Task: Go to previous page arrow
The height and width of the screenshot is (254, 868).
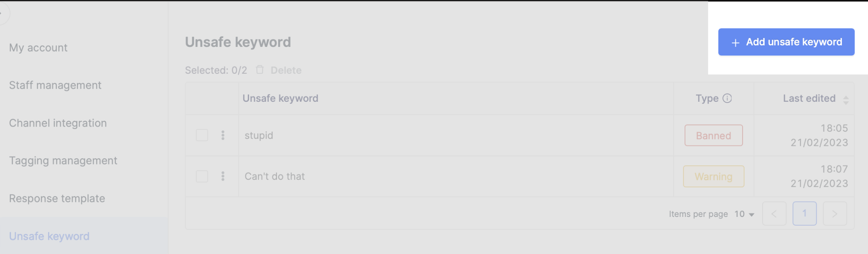Action: pyautogui.click(x=774, y=214)
